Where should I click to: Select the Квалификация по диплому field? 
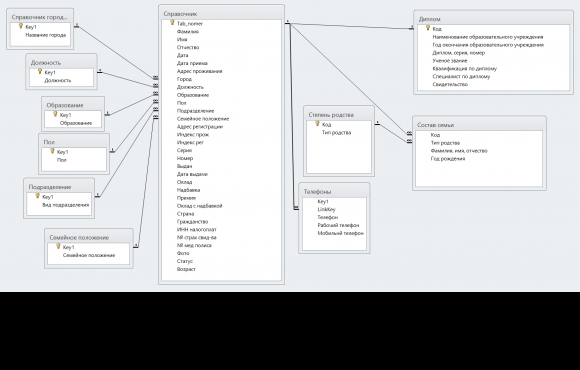[465, 68]
